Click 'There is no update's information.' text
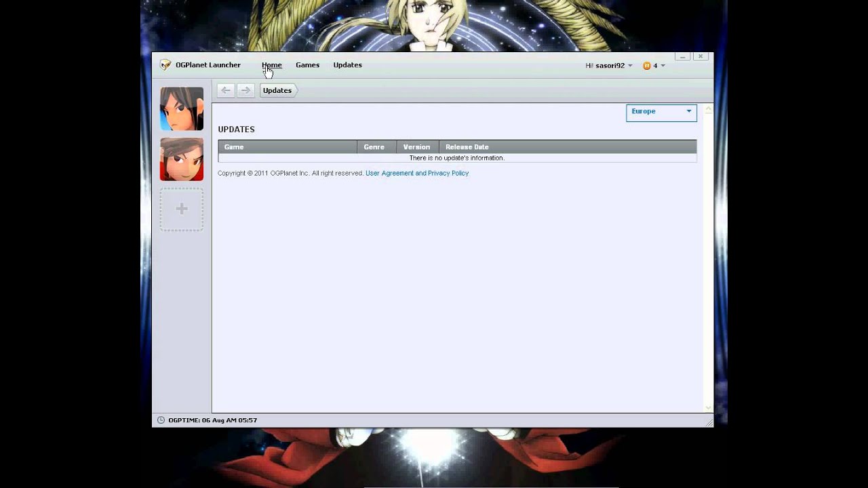Screen dimensions: 868x488 click(x=457, y=158)
